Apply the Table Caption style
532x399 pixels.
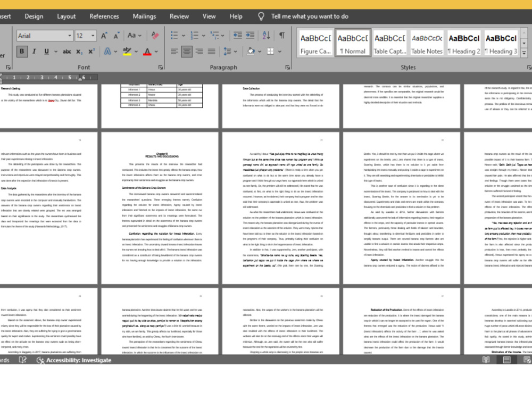tap(390, 43)
